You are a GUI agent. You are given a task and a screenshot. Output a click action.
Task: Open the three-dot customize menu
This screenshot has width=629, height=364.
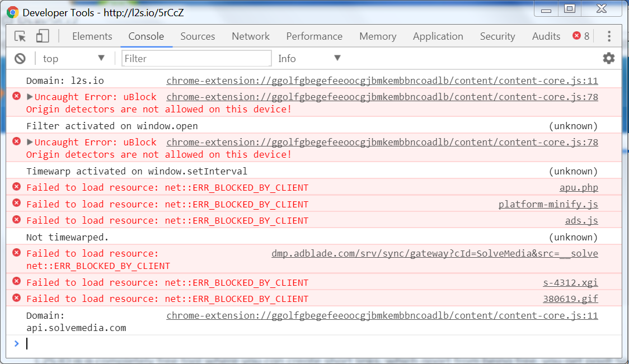coord(609,36)
